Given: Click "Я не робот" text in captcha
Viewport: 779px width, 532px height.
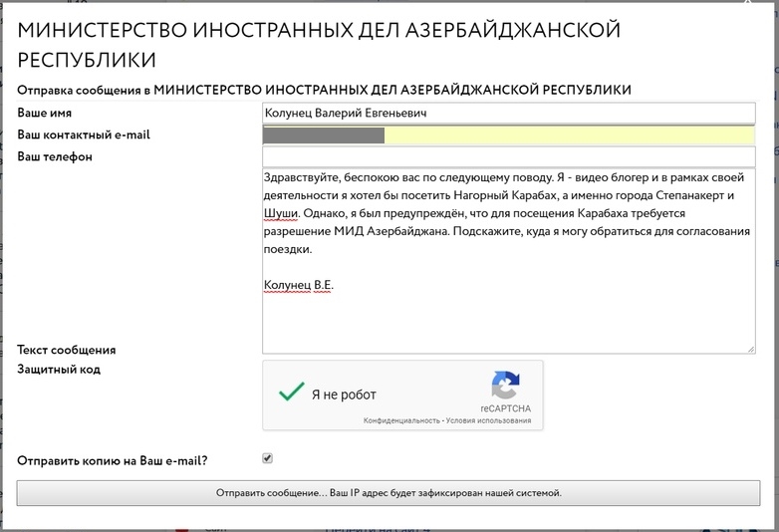Looking at the screenshot, I should click(x=344, y=395).
